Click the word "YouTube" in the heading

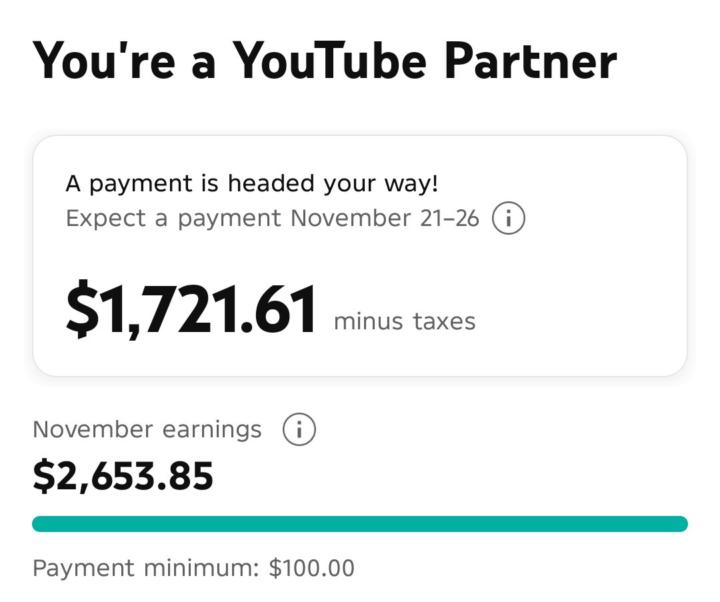click(x=332, y=61)
